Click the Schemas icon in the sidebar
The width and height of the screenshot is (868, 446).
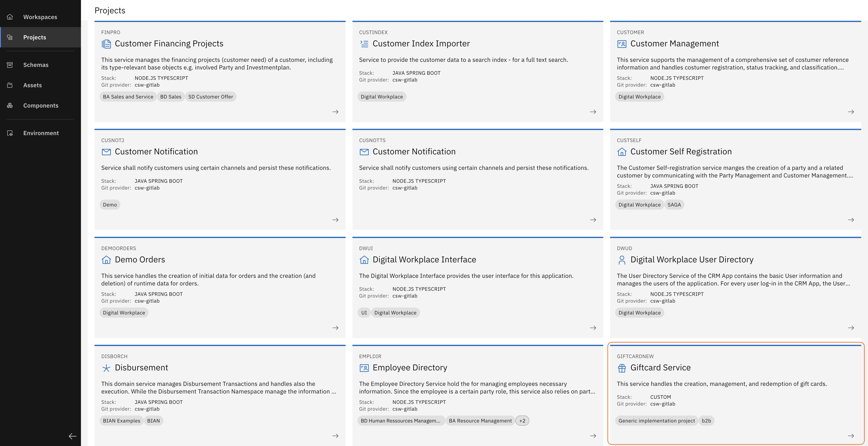click(10, 65)
